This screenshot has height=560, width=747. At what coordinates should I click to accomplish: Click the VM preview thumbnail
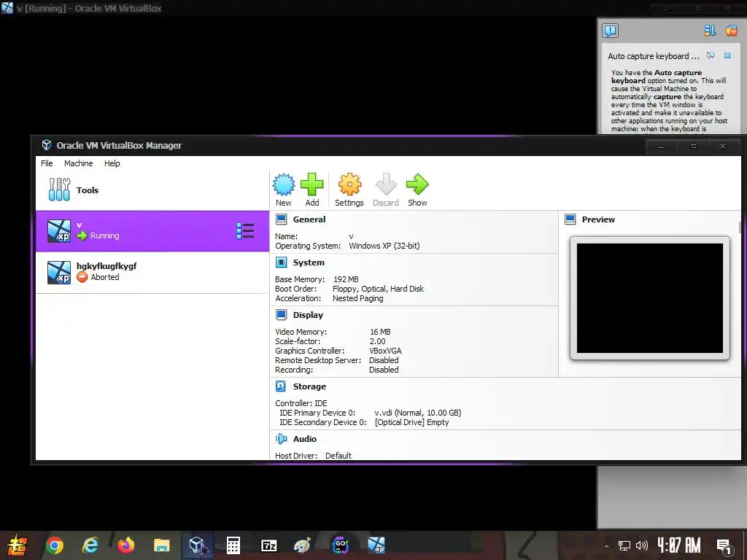(x=650, y=298)
